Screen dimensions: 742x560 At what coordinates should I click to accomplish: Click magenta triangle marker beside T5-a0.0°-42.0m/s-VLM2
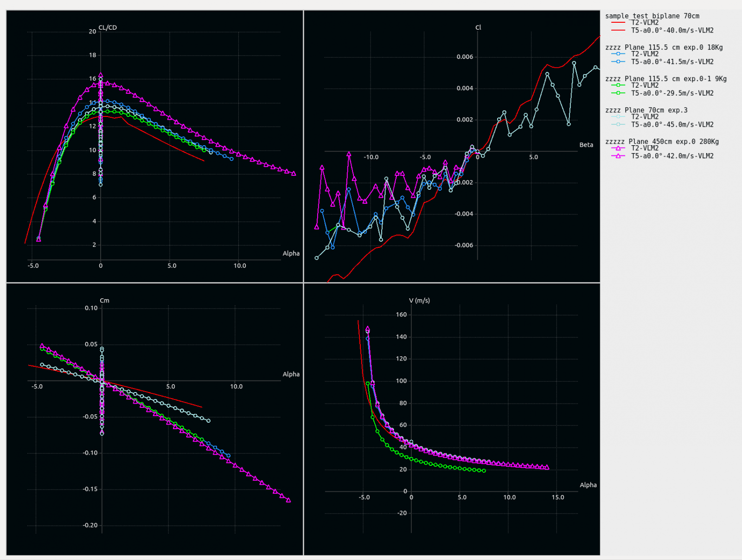618,156
